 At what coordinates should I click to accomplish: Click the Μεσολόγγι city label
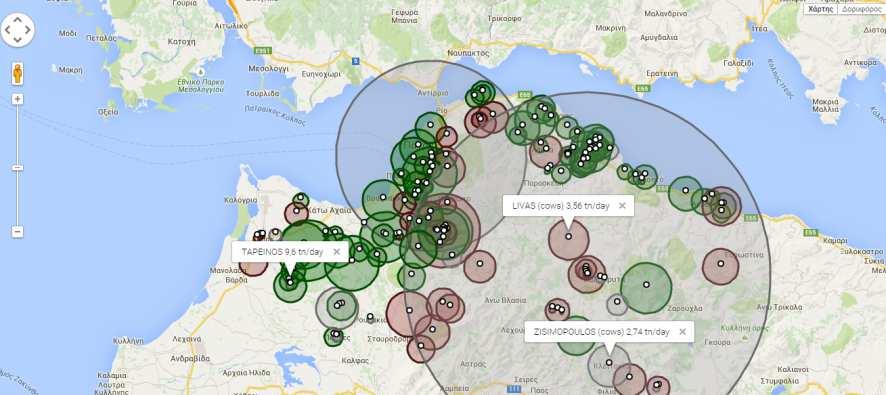click(x=268, y=68)
